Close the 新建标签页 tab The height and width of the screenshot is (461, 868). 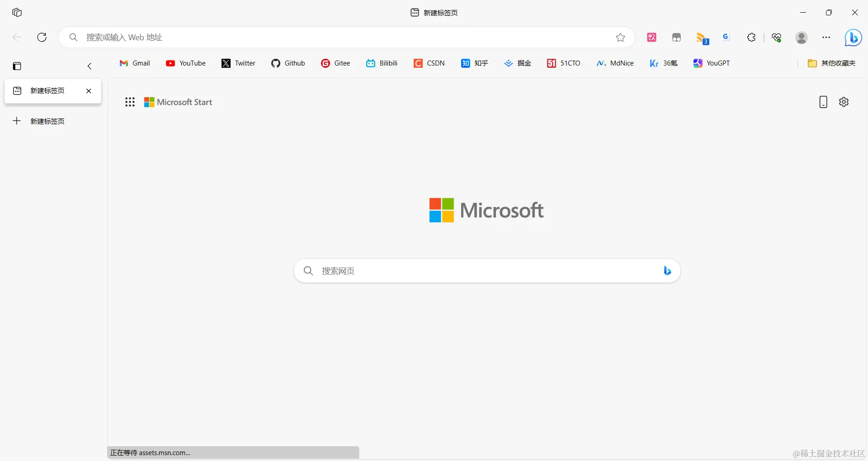(x=89, y=91)
